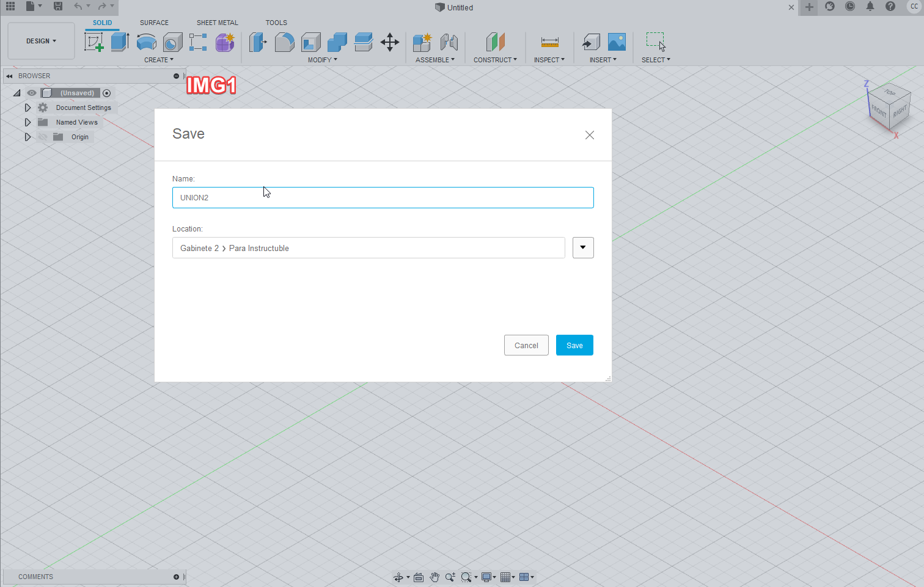Toggle the Browser panel pin
924x587 pixels.
pos(176,76)
